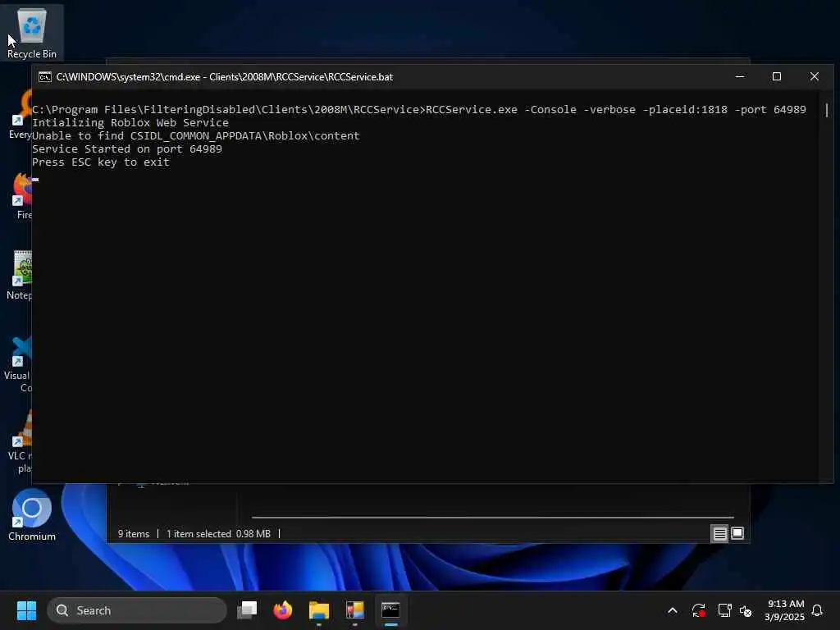Click the 'Service Started on port 64989' line
840x630 pixels.
pos(127,149)
